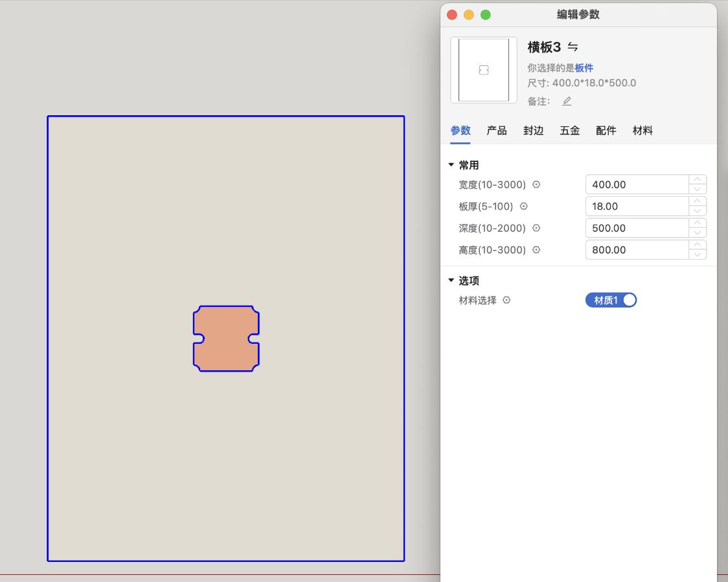Toggle the 材质1 material switch

click(611, 300)
